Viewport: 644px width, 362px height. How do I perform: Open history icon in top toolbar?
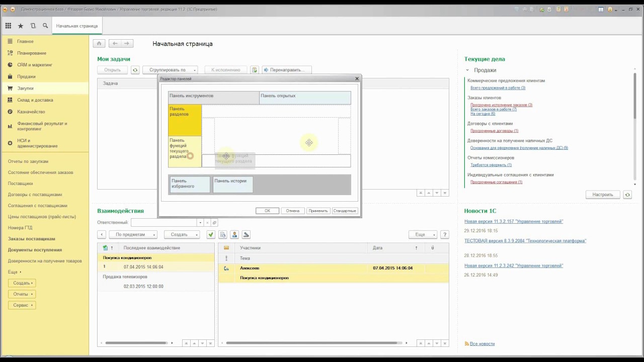point(33,26)
